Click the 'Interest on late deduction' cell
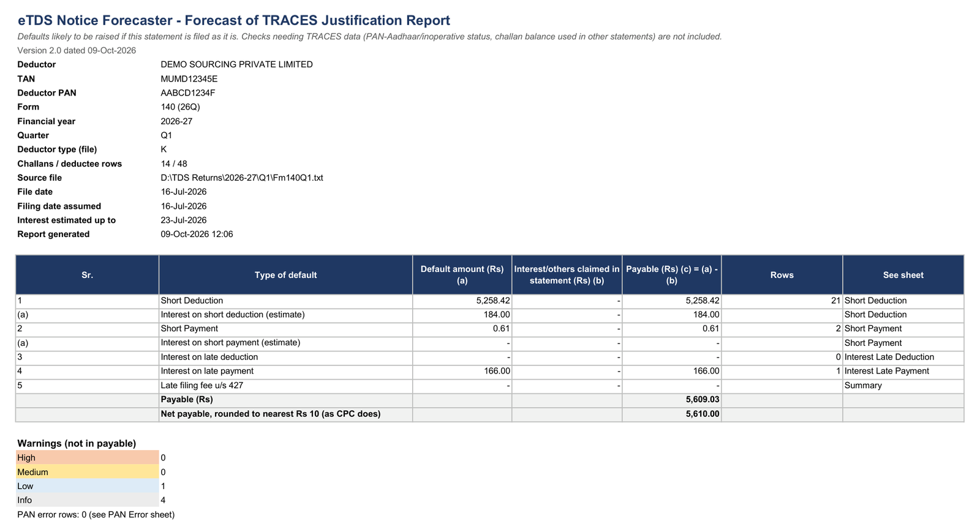The width and height of the screenshot is (980, 529). [x=285, y=357]
